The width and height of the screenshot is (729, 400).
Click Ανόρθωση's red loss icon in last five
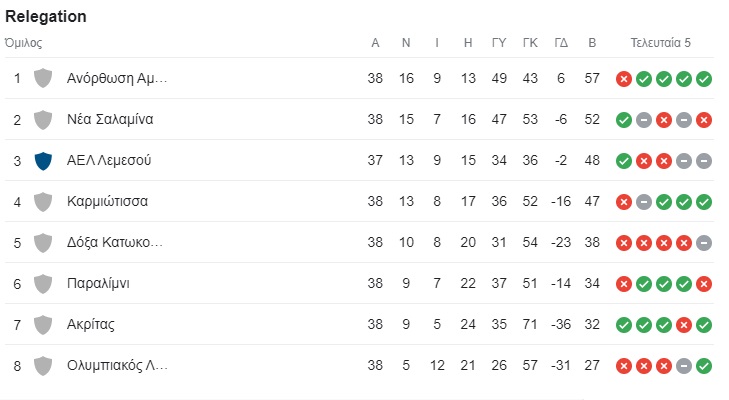tap(624, 79)
